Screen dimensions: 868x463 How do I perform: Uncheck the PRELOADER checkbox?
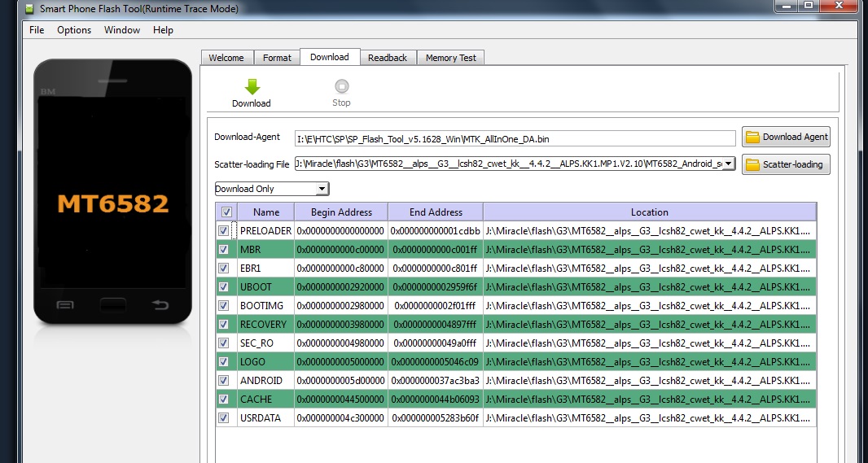pyautogui.click(x=224, y=230)
